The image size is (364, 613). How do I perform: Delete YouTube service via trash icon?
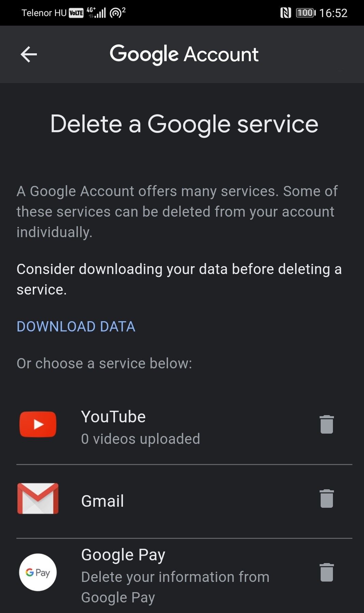[x=326, y=424]
